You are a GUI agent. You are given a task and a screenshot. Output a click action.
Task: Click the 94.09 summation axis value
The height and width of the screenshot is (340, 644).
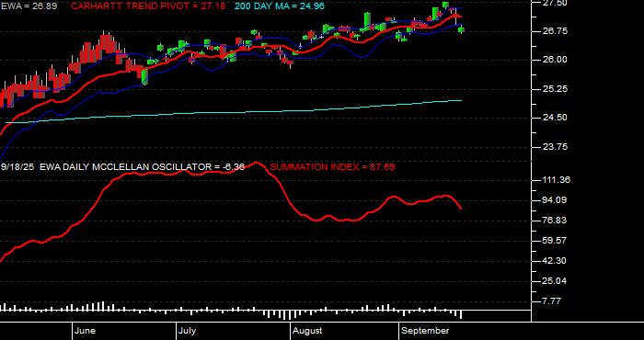coord(556,200)
